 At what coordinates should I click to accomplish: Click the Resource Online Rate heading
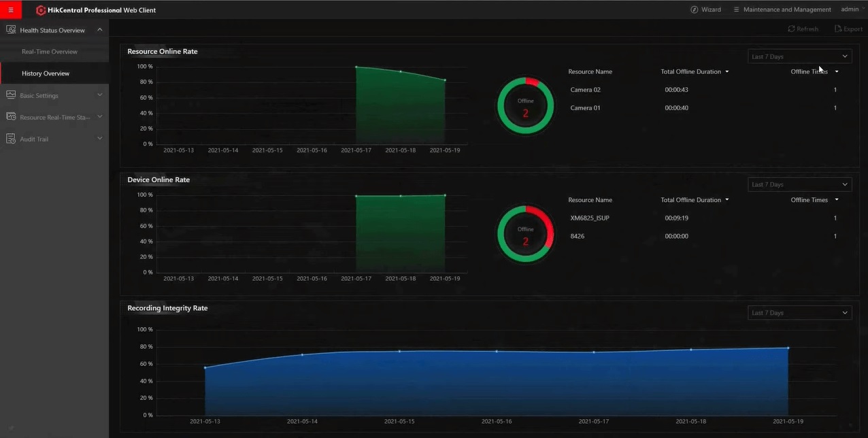[163, 52]
